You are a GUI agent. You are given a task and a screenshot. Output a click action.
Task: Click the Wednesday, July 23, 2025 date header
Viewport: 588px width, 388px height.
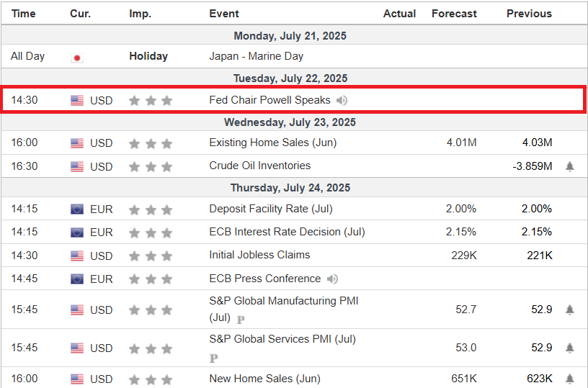coord(290,122)
